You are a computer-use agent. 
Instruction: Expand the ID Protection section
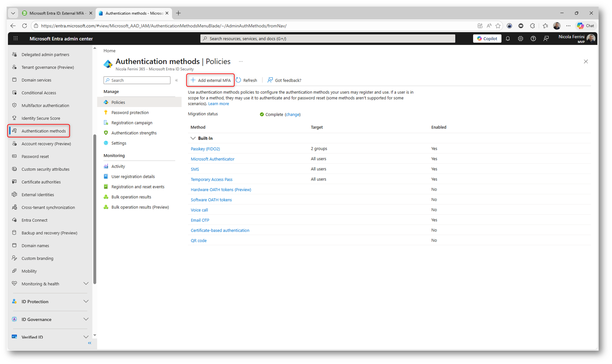click(86, 301)
